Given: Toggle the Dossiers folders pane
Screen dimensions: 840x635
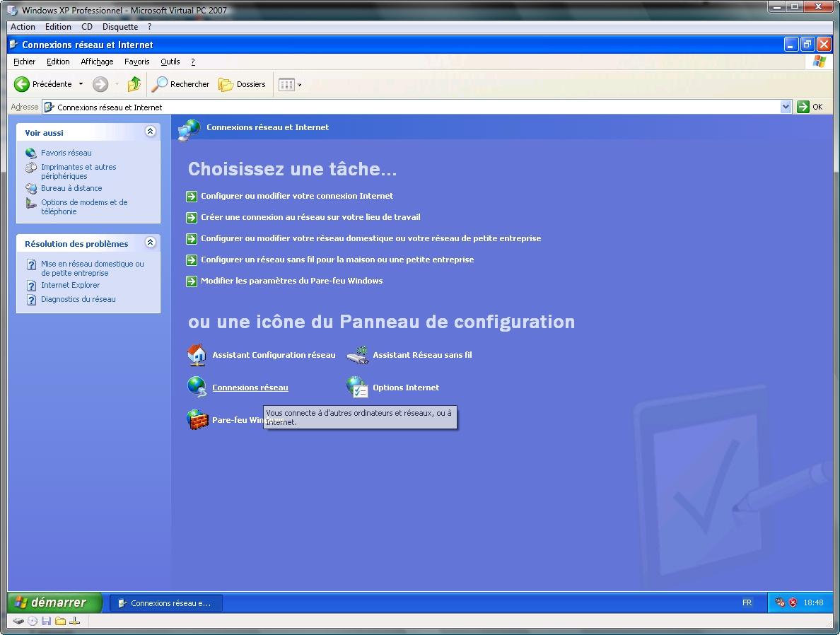Looking at the screenshot, I should click(x=242, y=84).
